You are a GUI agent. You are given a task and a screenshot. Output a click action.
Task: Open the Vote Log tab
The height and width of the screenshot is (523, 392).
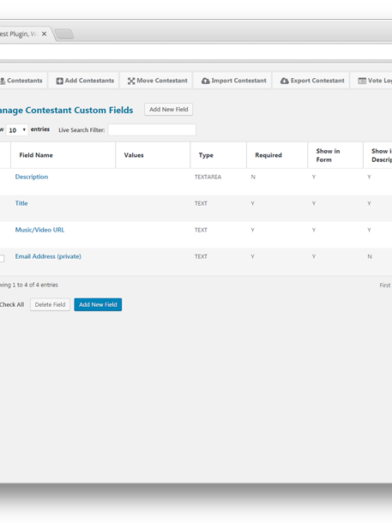point(371,81)
